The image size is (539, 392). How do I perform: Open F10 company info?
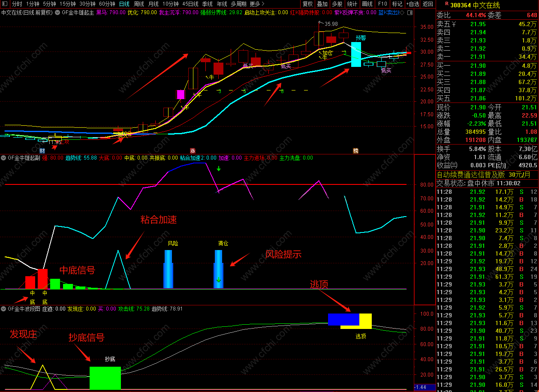(382, 4)
